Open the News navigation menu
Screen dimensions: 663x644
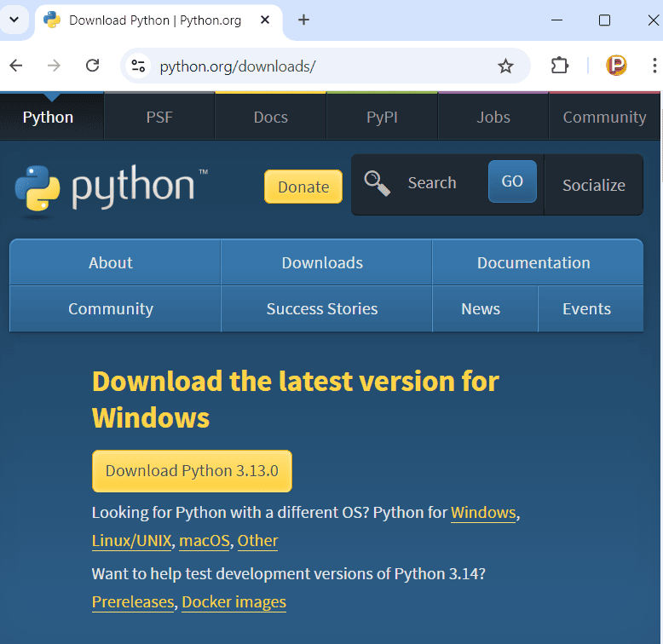(485, 309)
